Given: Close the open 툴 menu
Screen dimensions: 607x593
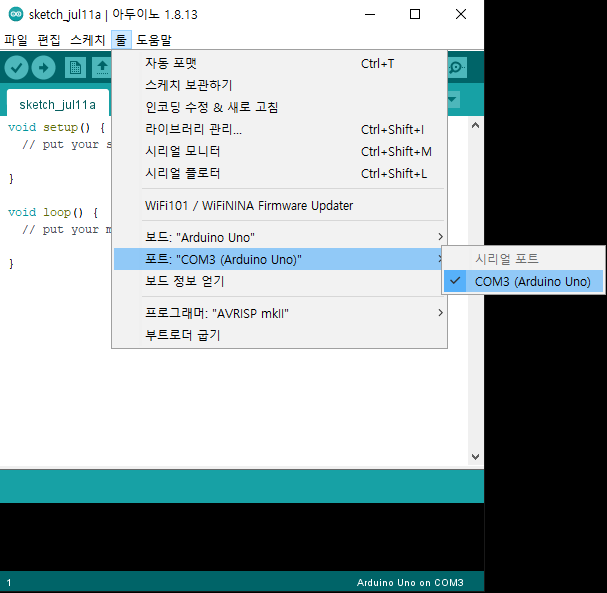Looking at the screenshot, I should [121, 40].
